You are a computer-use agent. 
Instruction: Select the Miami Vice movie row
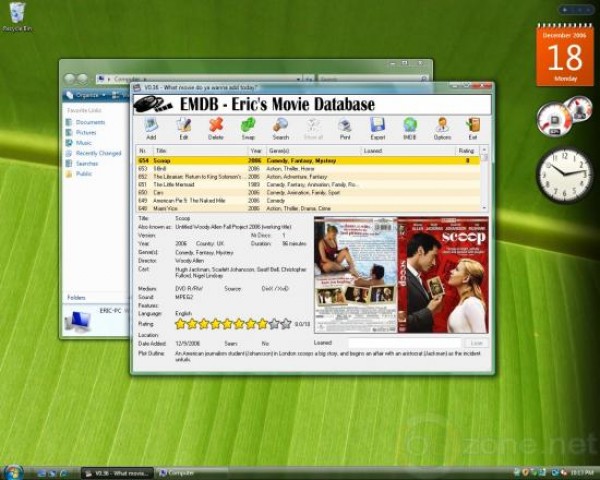coord(308,208)
